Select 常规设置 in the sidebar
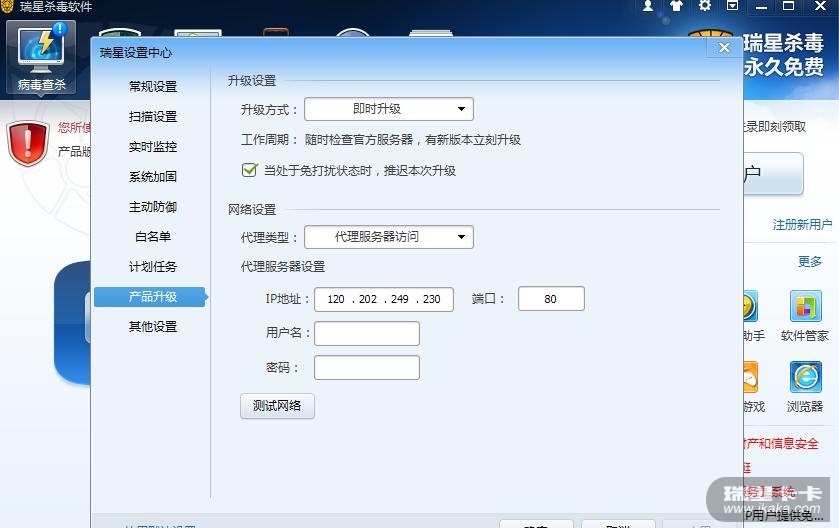Image resolution: width=839 pixels, height=528 pixels. pos(152,86)
